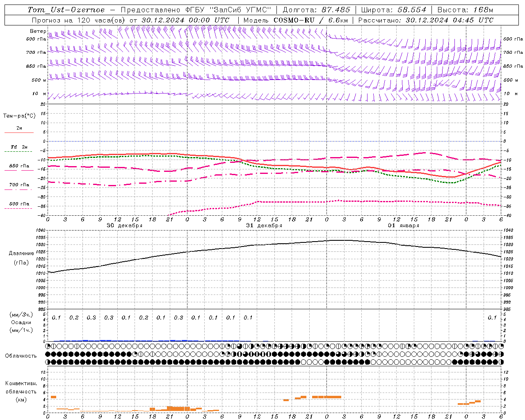Viewport: 525px width, 420px height.
Task: Click the Долгота: 87.485 value
Action: 317,10
